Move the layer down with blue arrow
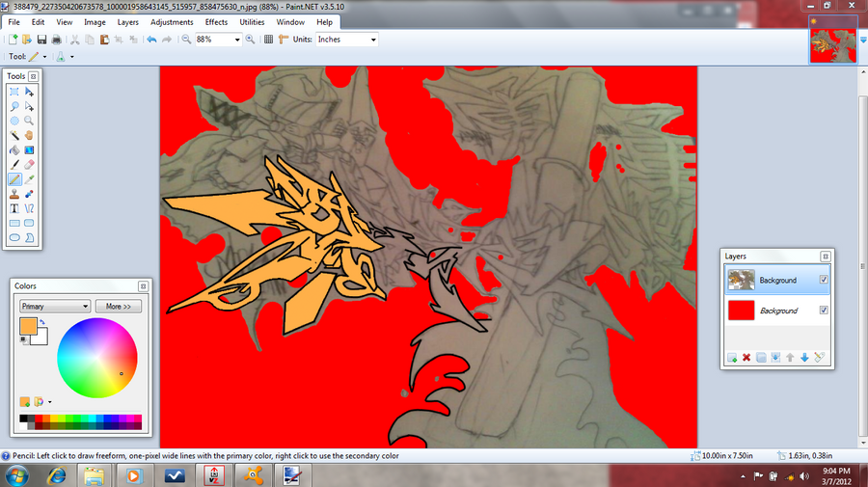Screen dimensions: 868x487 pyautogui.click(x=804, y=358)
